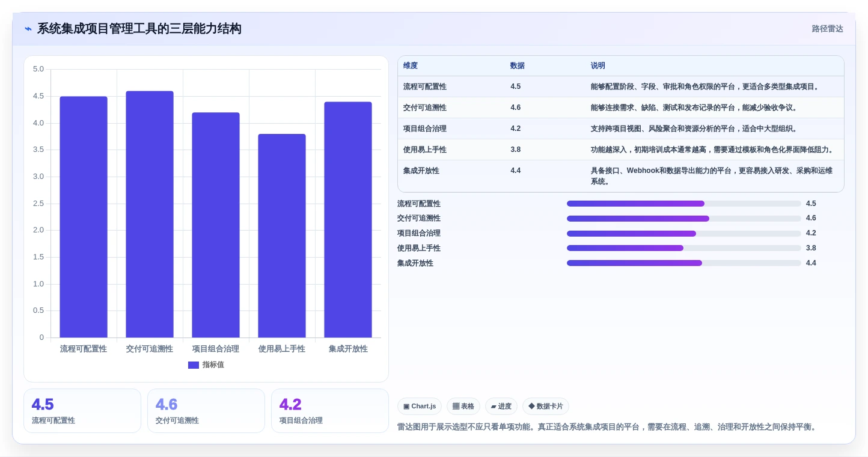The width and height of the screenshot is (868, 457).
Task: Click the 使用易上手性 x-axis label
Action: (x=282, y=349)
